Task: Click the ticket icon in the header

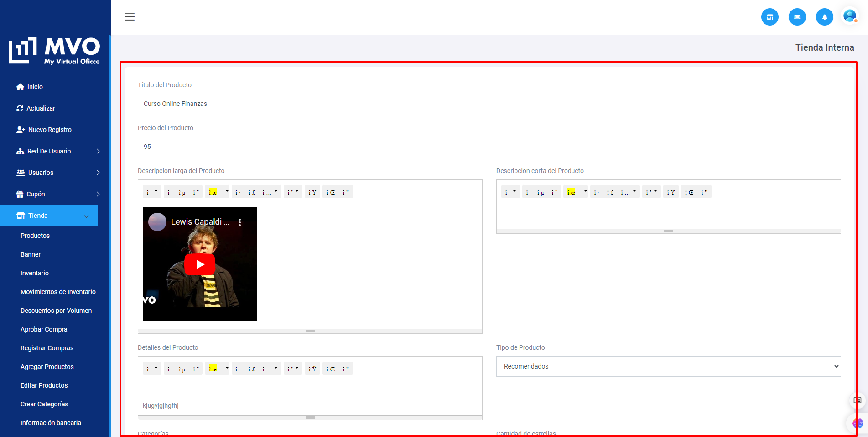Action: click(x=797, y=17)
